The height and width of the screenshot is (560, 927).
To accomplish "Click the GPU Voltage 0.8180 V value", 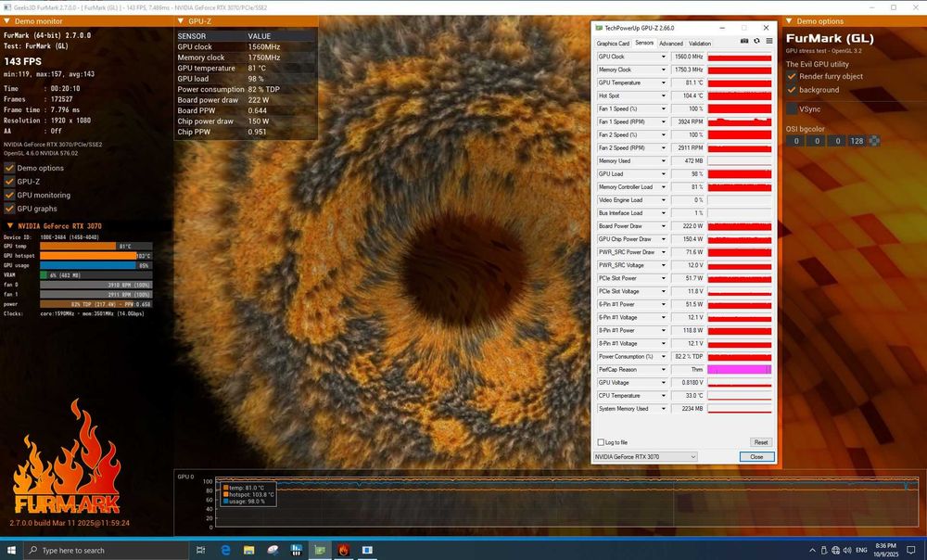I will click(x=688, y=383).
